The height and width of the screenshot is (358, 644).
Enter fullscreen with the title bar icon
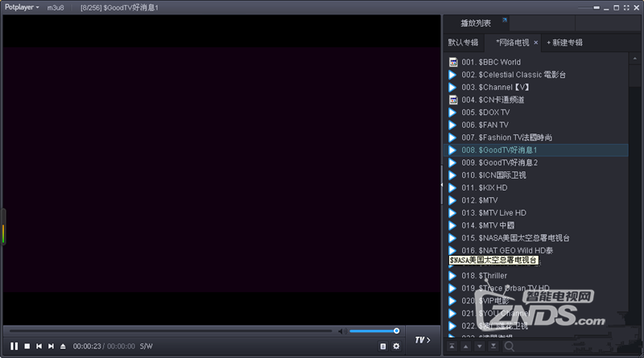coord(626,7)
